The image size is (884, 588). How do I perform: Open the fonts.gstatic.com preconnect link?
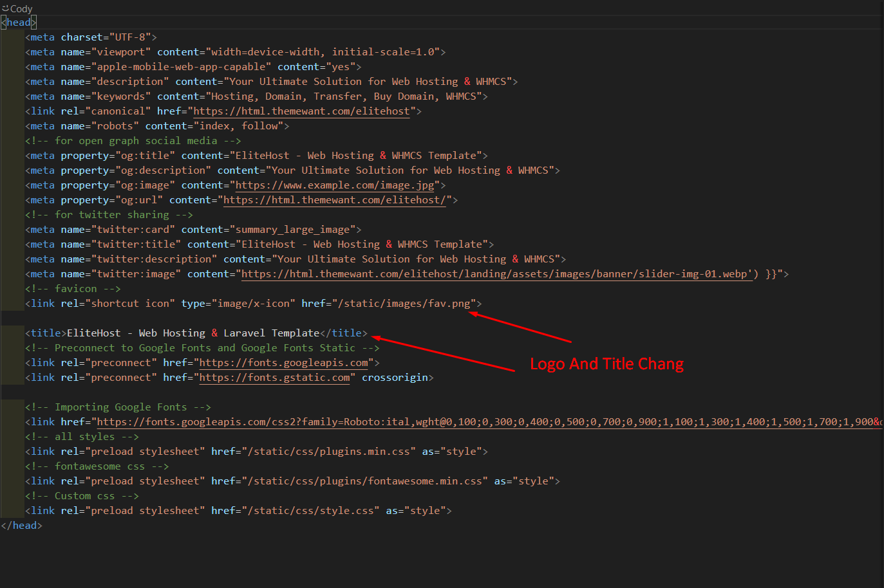coord(275,378)
